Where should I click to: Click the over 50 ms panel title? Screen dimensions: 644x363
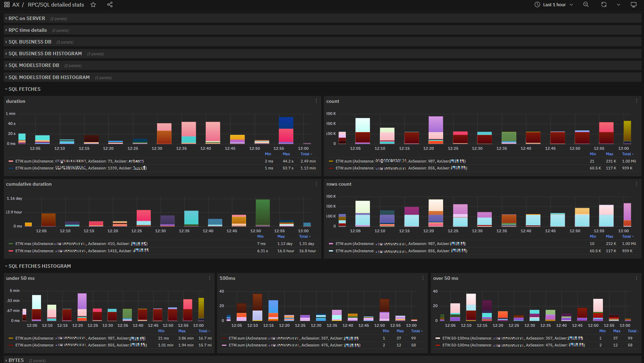[x=446, y=278]
